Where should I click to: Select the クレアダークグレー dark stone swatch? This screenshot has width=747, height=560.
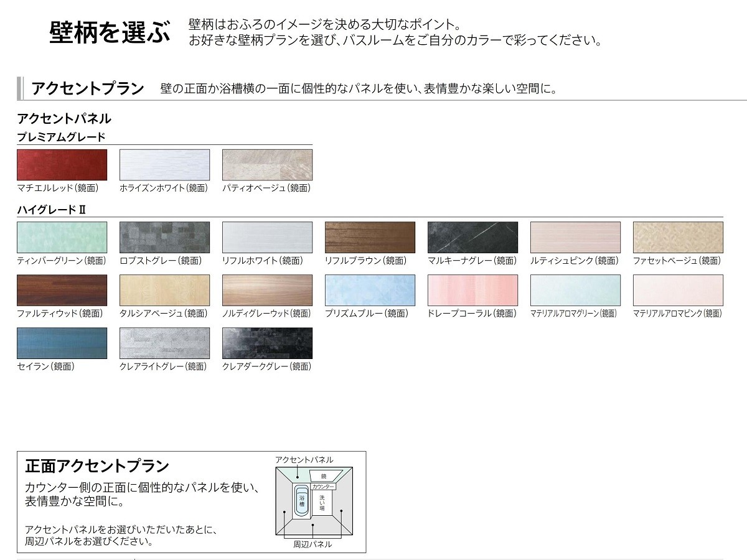(267, 343)
